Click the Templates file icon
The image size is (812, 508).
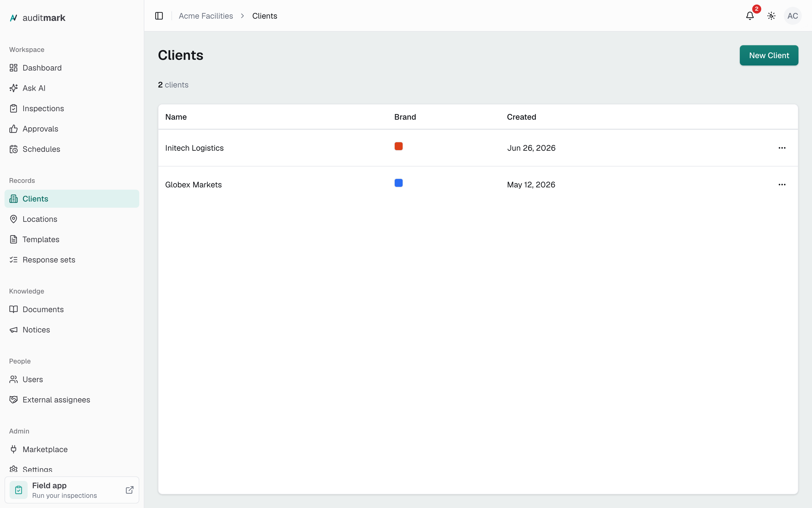pos(14,240)
